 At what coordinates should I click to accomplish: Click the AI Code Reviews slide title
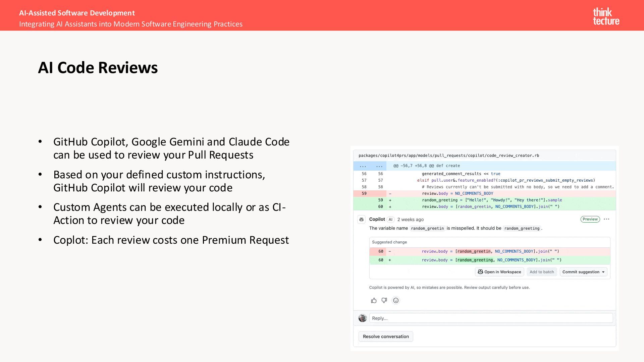click(98, 68)
